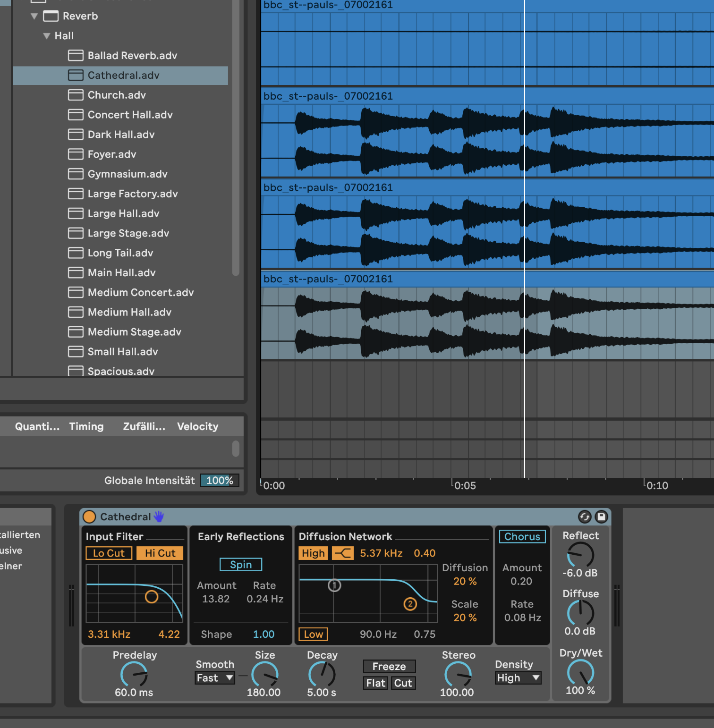Open the Zufälli... groove tab
This screenshot has width=714, height=728.
pos(144,427)
